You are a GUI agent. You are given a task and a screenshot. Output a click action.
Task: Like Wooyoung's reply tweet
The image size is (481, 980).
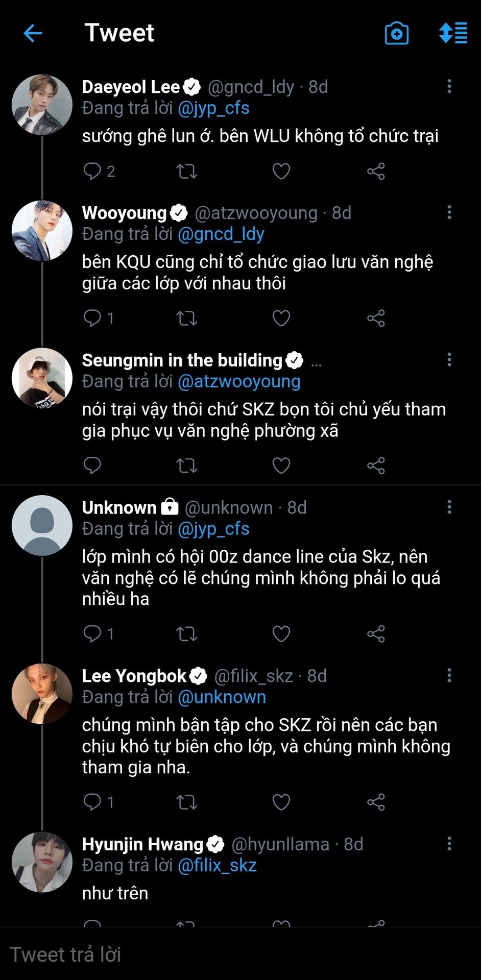281,318
